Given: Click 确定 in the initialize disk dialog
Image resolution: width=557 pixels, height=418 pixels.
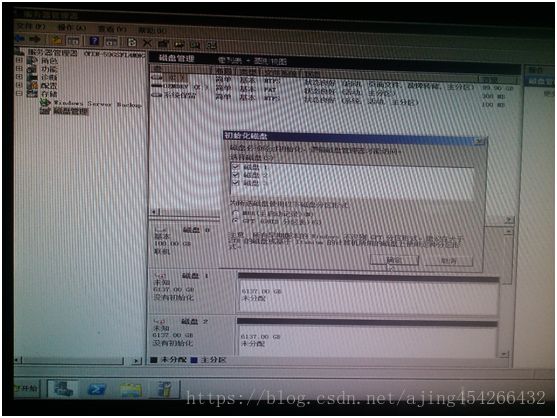Looking at the screenshot, I should pyautogui.click(x=394, y=260).
